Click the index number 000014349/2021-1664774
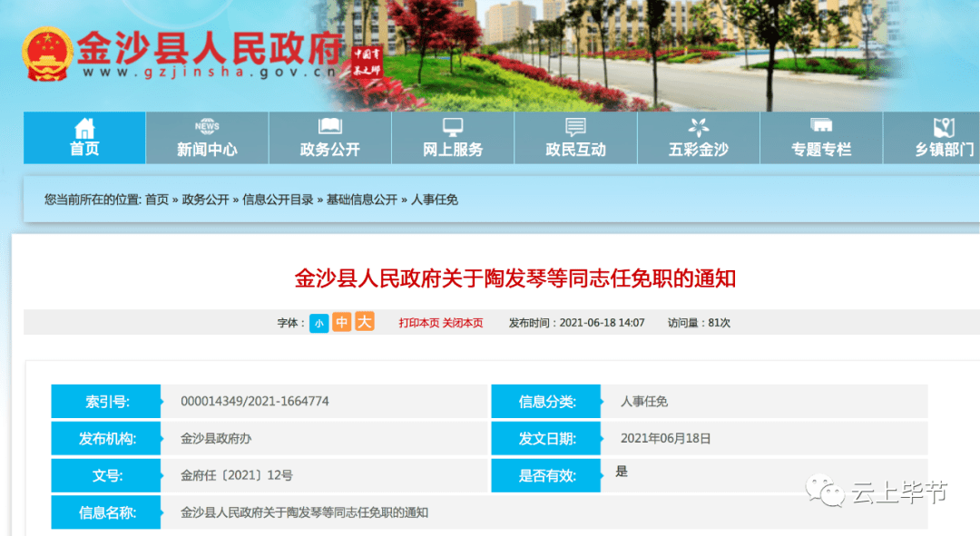This screenshot has width=980, height=536. click(255, 401)
